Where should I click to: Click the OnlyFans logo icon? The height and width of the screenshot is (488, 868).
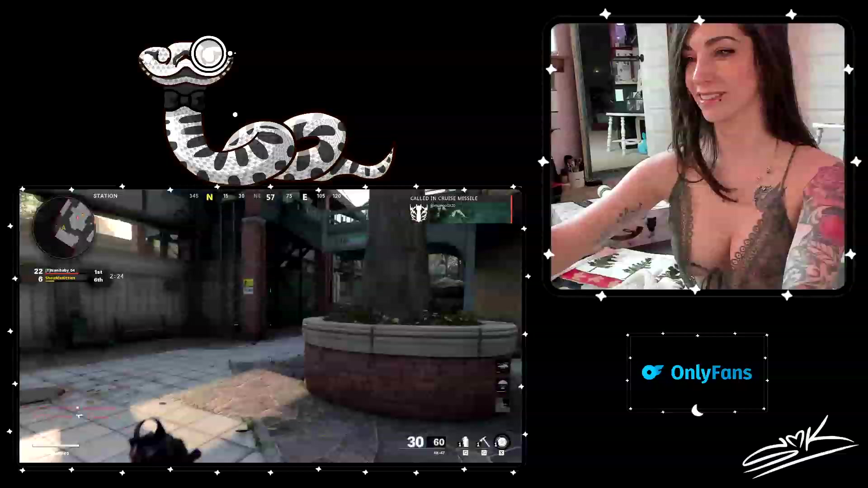[x=652, y=372]
